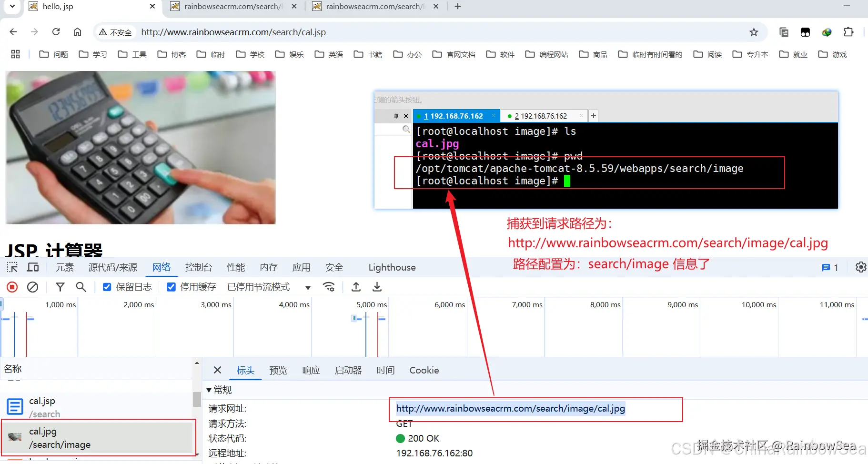Import a HAR file with upload icon
The height and width of the screenshot is (464, 868).
(356, 287)
